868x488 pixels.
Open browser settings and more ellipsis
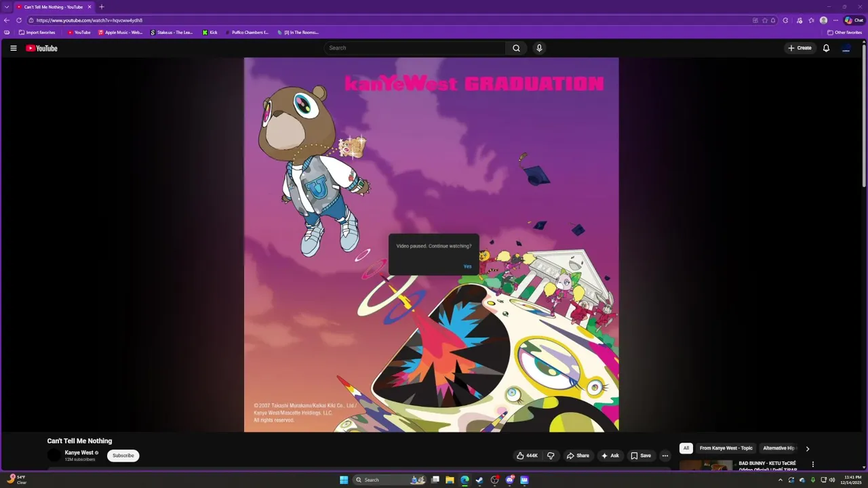(x=835, y=20)
